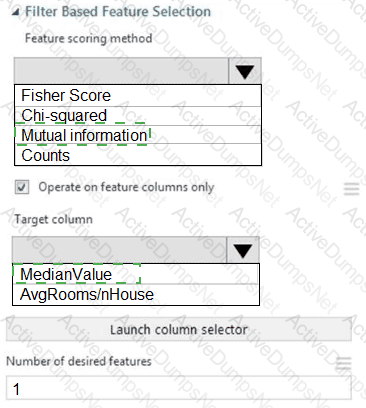The width and height of the screenshot is (366, 408).
Task: Toggle the Operate on feature columns only checkbox
Action: point(22,187)
